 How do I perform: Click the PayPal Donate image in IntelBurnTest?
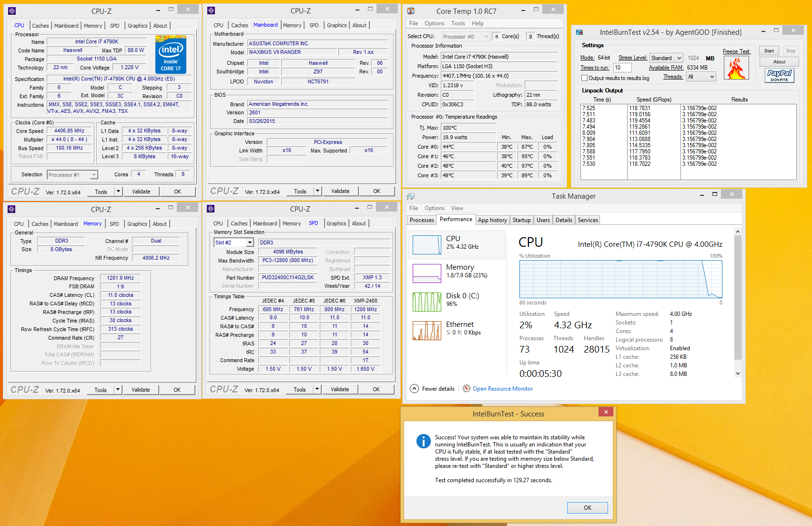point(779,75)
